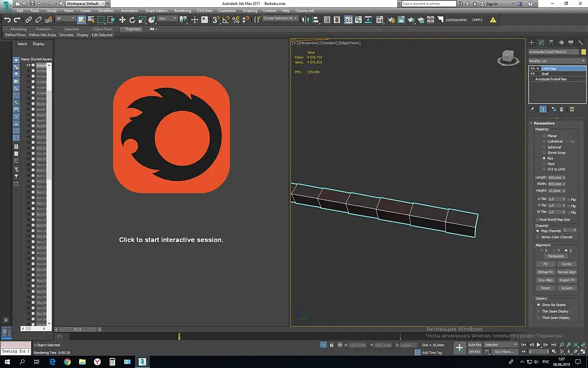Open the Utilities wrench panel icon

pos(581,43)
